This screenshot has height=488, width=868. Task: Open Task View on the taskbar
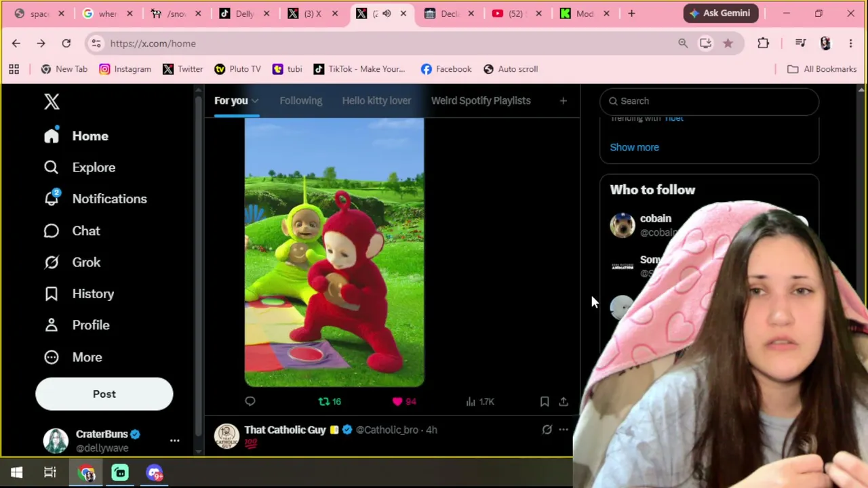pos(50,472)
